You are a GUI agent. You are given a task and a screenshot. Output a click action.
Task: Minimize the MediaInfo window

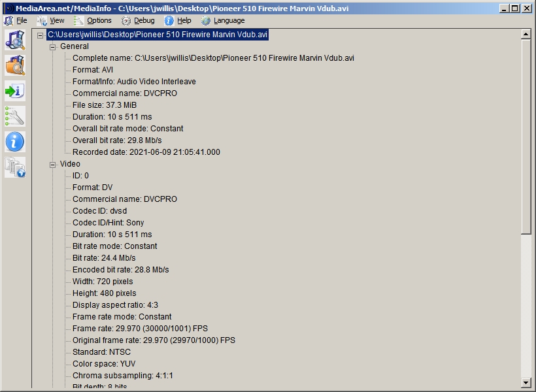(504, 8)
